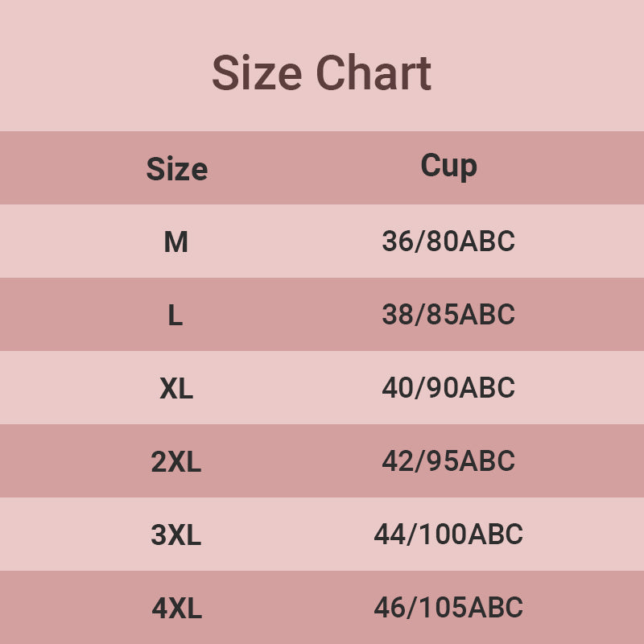
Task: Click the 44/100ABC cup value
Action: coord(448,535)
